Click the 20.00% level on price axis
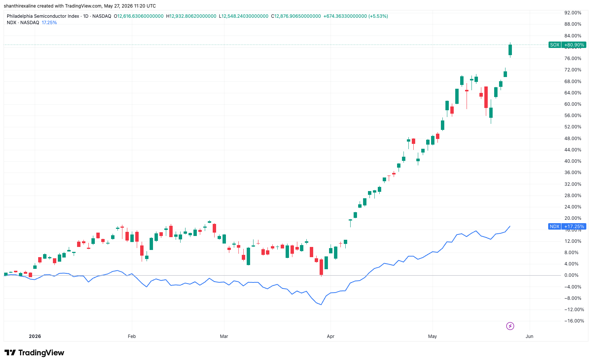The width and height of the screenshot is (592, 364). [x=573, y=218]
